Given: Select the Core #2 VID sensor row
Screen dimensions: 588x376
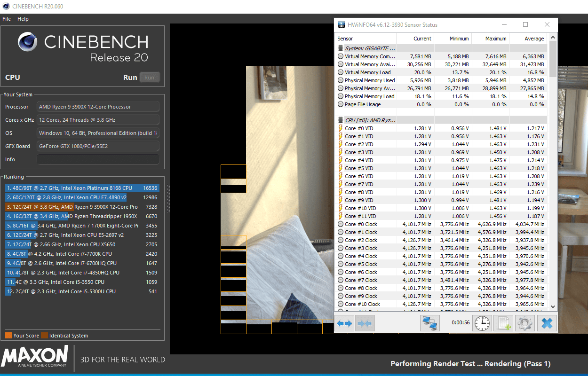Looking at the screenshot, I should [441, 144].
